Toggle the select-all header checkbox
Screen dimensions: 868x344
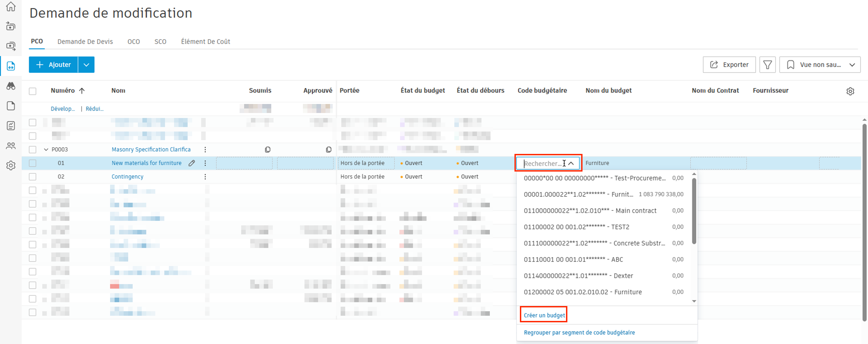[x=33, y=91]
